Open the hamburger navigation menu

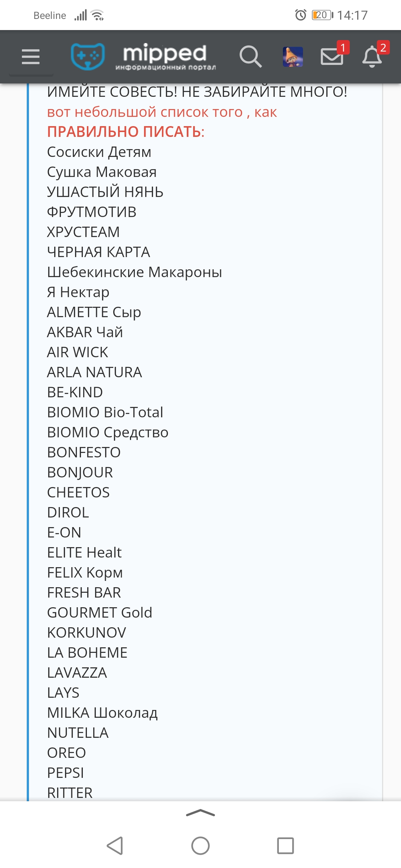tap(31, 57)
